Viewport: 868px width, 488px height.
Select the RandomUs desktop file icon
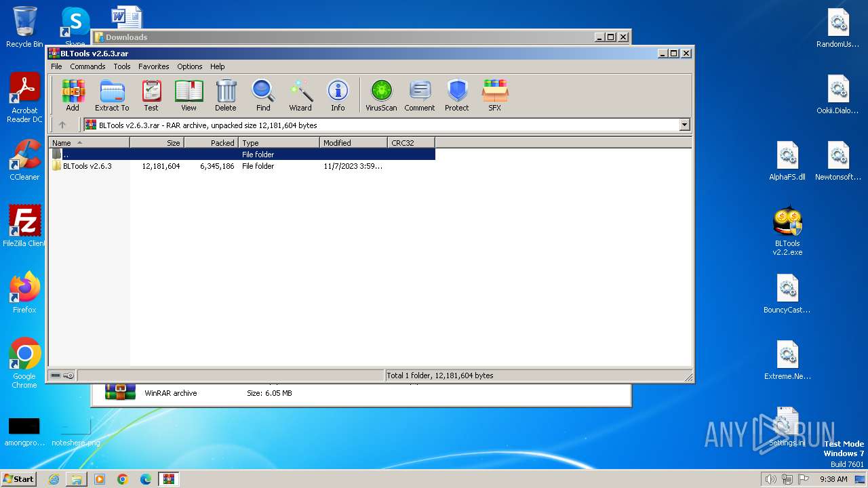[838, 28]
